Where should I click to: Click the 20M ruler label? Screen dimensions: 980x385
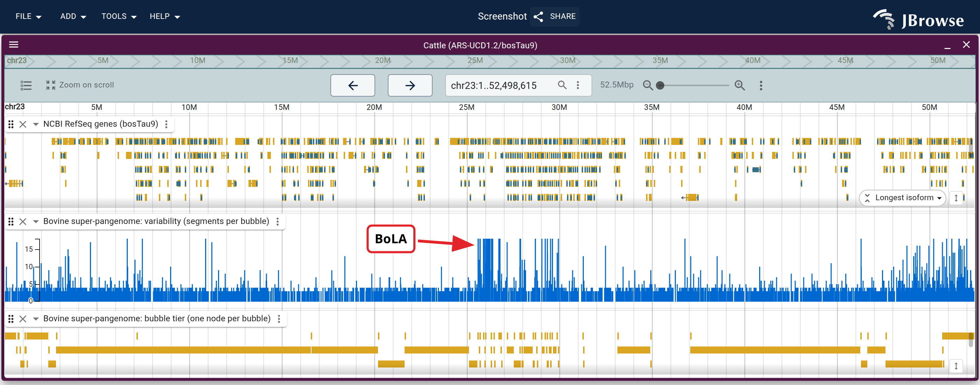374,107
